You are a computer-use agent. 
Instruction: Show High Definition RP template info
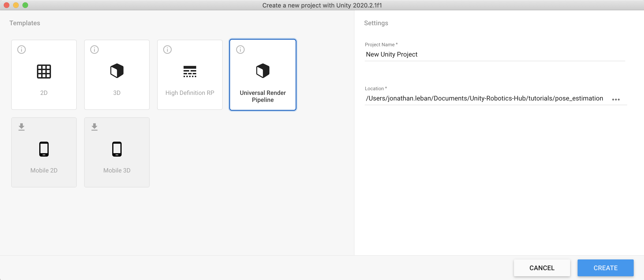click(x=167, y=50)
